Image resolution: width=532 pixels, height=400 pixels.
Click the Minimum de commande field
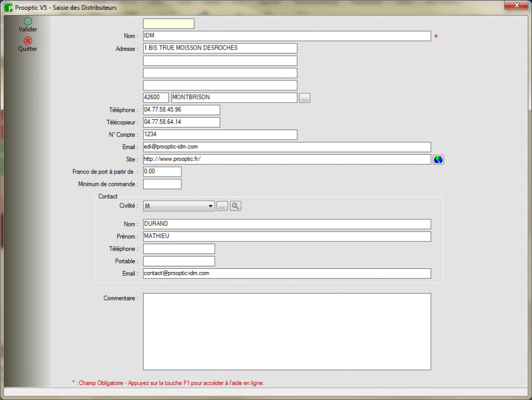[x=162, y=184]
